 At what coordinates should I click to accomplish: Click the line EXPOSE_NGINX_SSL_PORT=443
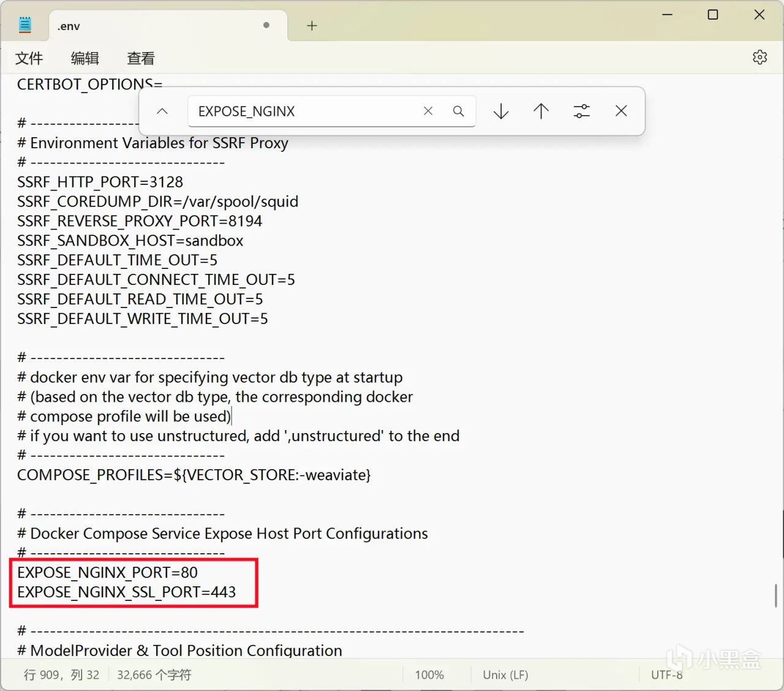tap(126, 592)
